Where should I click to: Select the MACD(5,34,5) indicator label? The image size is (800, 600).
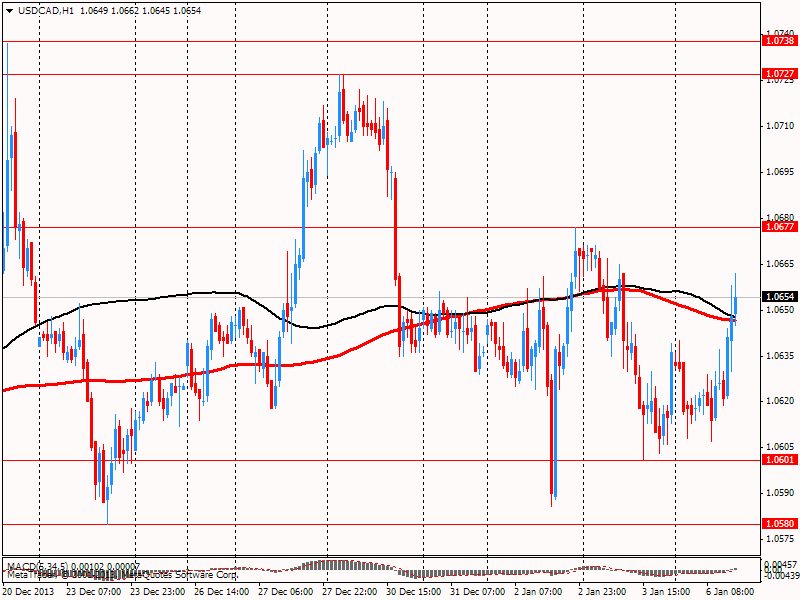tap(40, 567)
